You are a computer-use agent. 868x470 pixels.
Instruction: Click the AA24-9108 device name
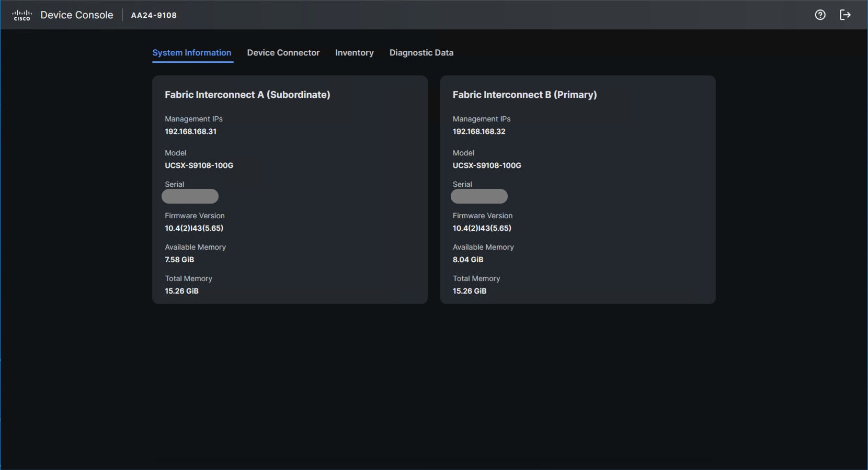(x=154, y=16)
